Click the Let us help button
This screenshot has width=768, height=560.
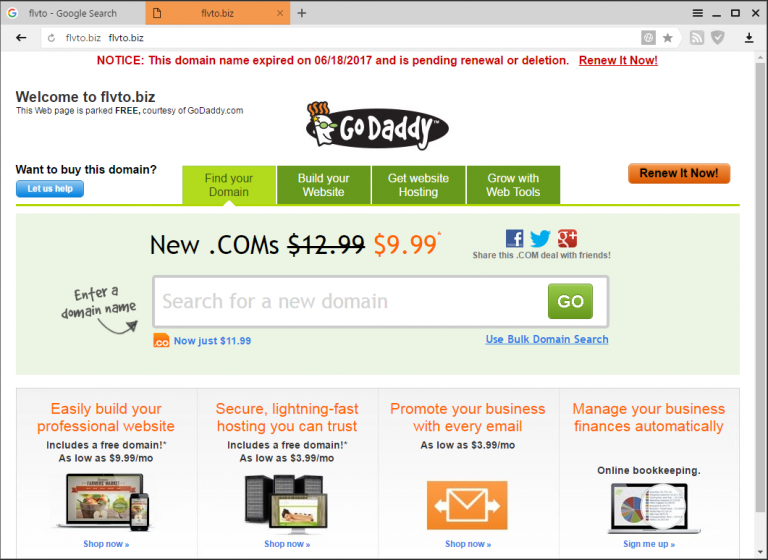point(50,189)
